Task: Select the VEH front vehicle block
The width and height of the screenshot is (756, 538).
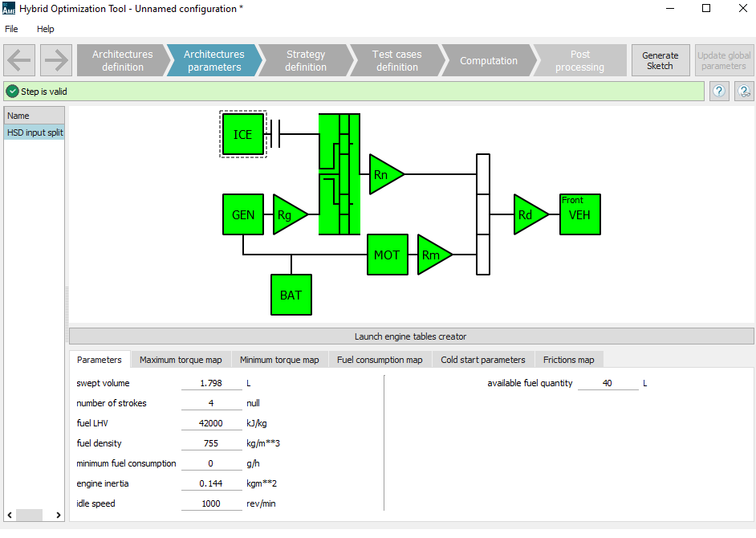Action: coord(579,214)
